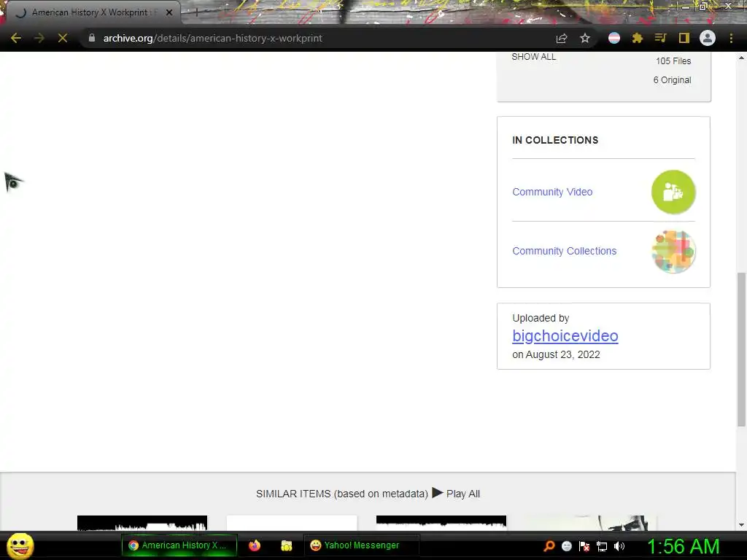Open media control playlist icon
Image resolution: width=747 pixels, height=560 pixels.
pos(660,38)
